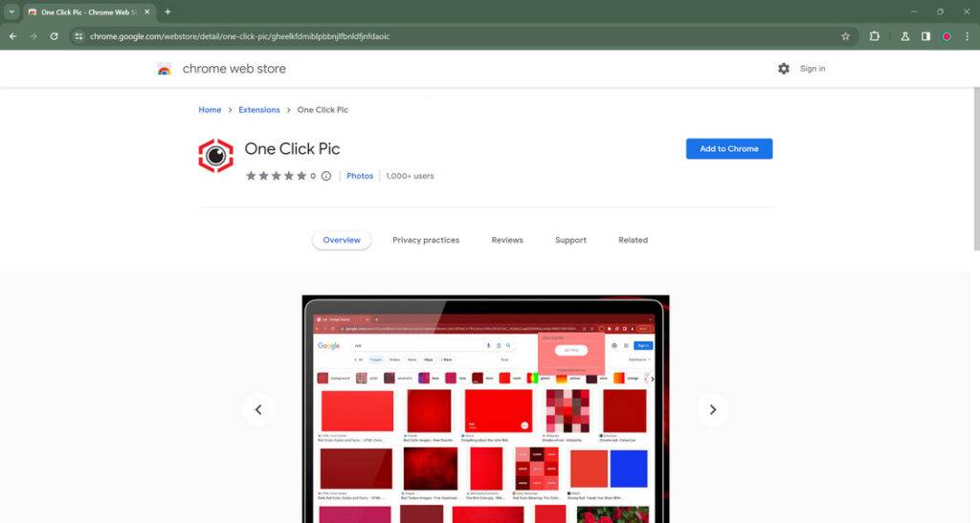
Task: Open Chrome Labs flask icon
Action: 904,36
